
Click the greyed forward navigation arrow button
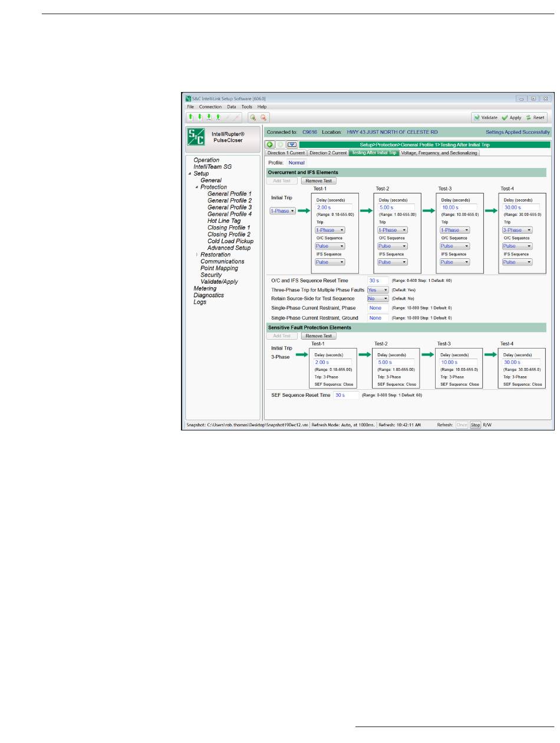(281, 144)
